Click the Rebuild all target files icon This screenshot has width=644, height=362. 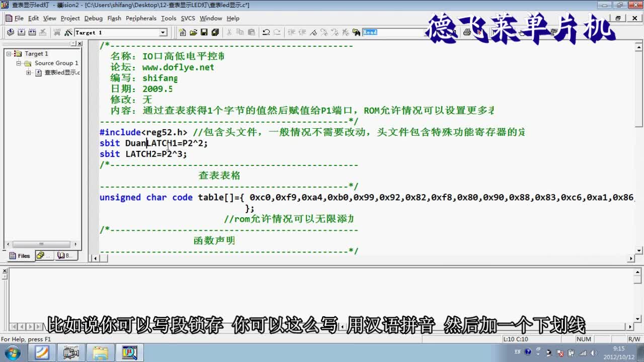32,32
